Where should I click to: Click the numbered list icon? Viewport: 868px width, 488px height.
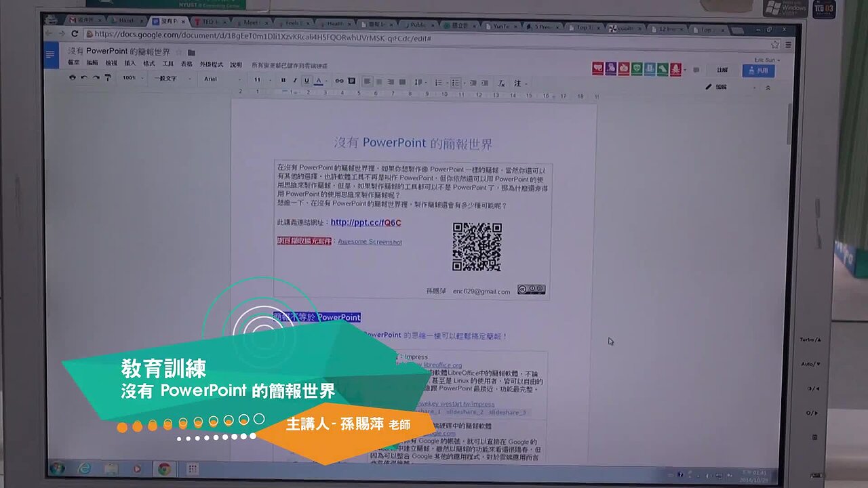[439, 83]
